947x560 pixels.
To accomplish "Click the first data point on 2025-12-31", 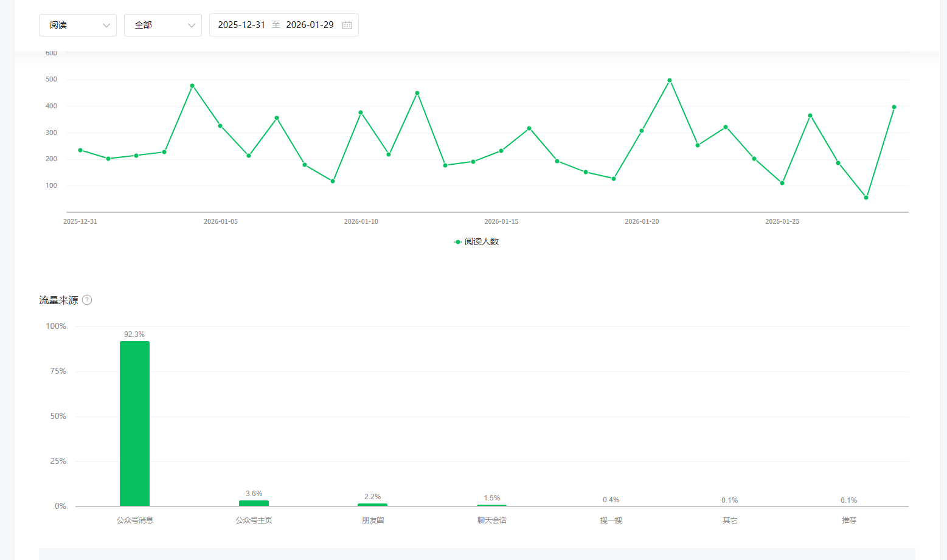I will (80, 150).
